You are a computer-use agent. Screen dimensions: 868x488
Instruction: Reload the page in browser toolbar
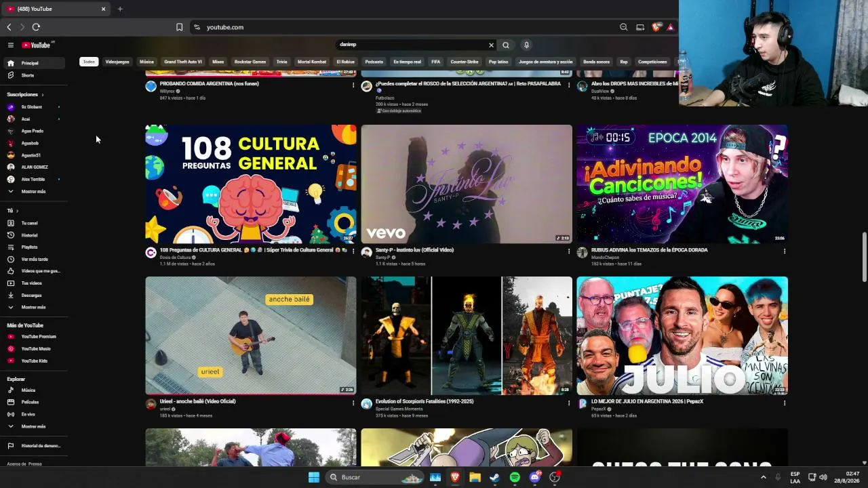[36, 27]
